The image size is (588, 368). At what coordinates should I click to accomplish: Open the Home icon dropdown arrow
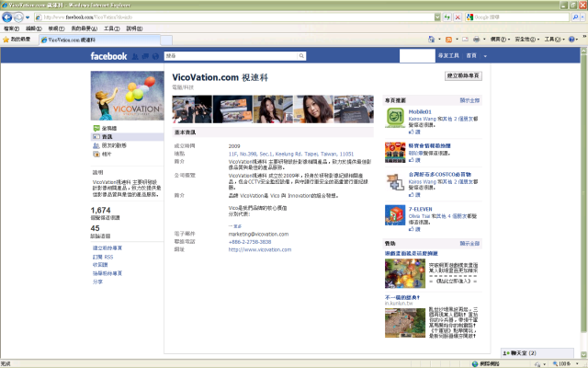click(439, 39)
